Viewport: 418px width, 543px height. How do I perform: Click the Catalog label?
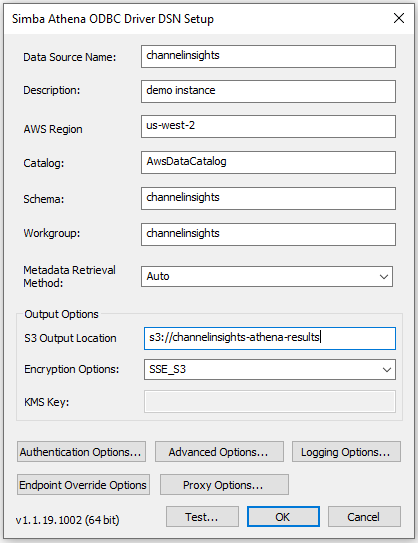click(x=44, y=163)
